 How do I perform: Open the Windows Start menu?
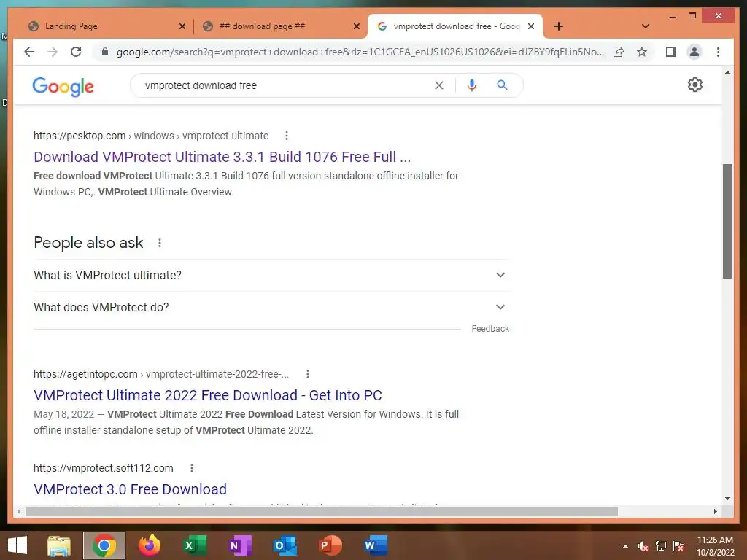click(x=18, y=545)
